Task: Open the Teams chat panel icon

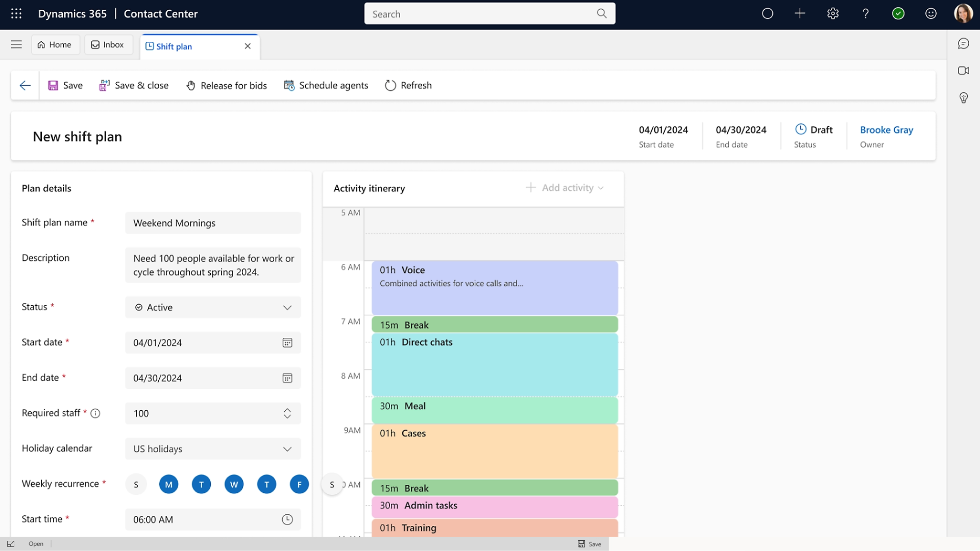Action: 964,43
